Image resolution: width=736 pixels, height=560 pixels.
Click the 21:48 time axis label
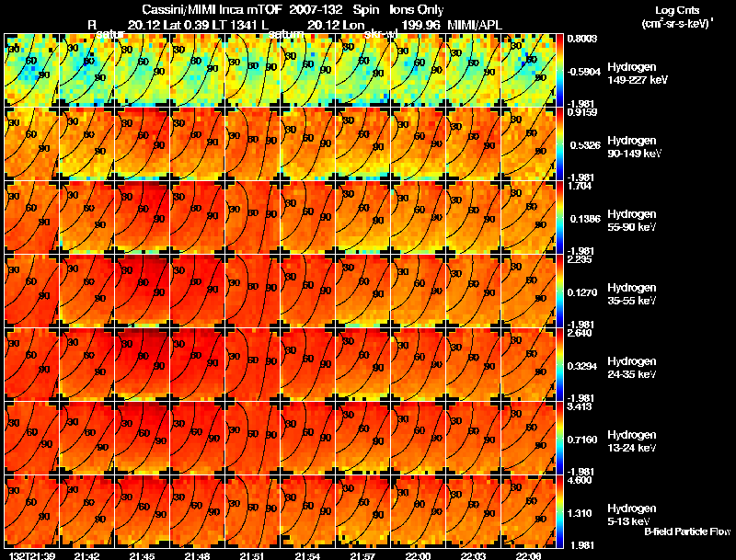(x=197, y=555)
